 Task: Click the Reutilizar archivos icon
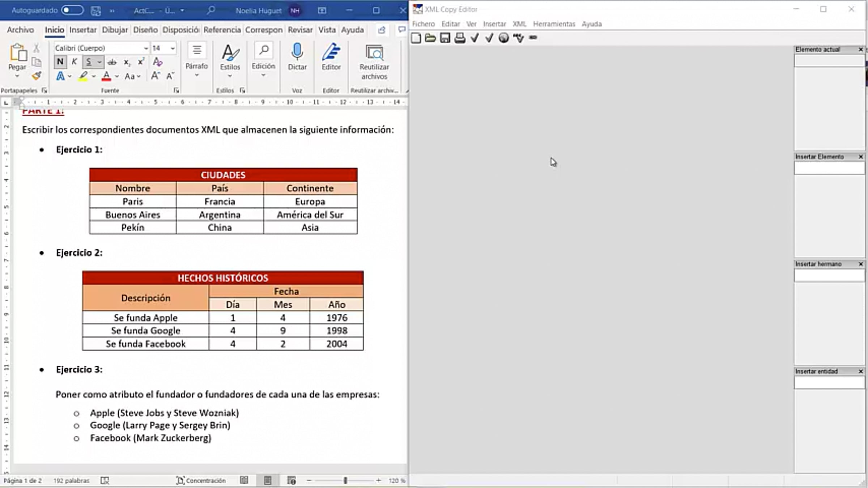[374, 53]
